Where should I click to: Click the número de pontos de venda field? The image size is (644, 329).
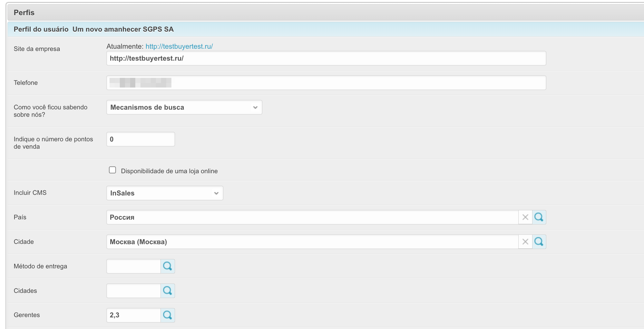pos(141,139)
